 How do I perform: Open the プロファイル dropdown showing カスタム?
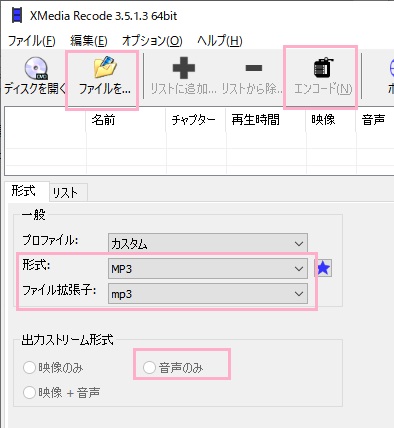pyautogui.click(x=208, y=243)
